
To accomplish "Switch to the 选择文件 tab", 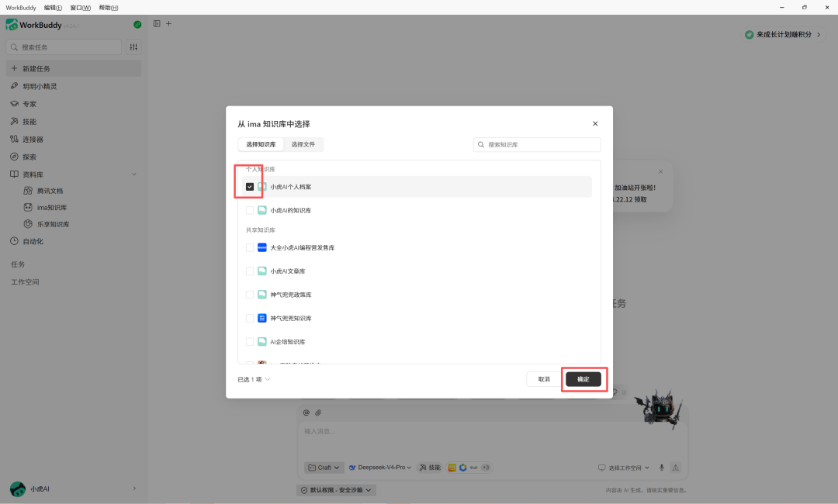I will [x=303, y=145].
